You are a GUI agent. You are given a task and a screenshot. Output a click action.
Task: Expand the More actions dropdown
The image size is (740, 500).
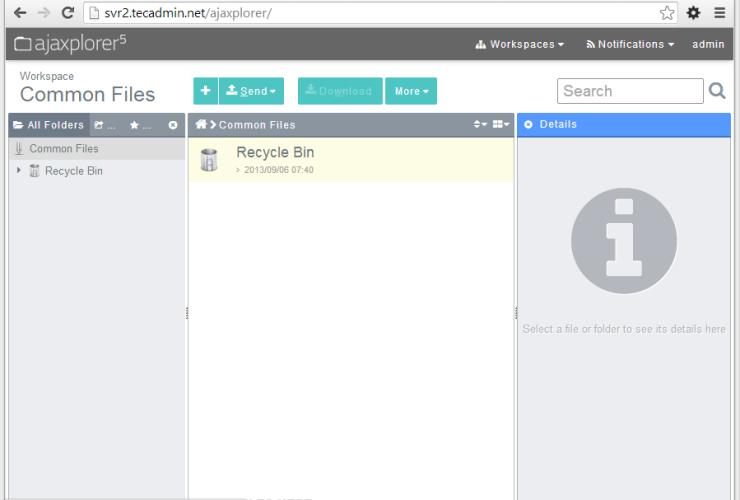coord(410,91)
